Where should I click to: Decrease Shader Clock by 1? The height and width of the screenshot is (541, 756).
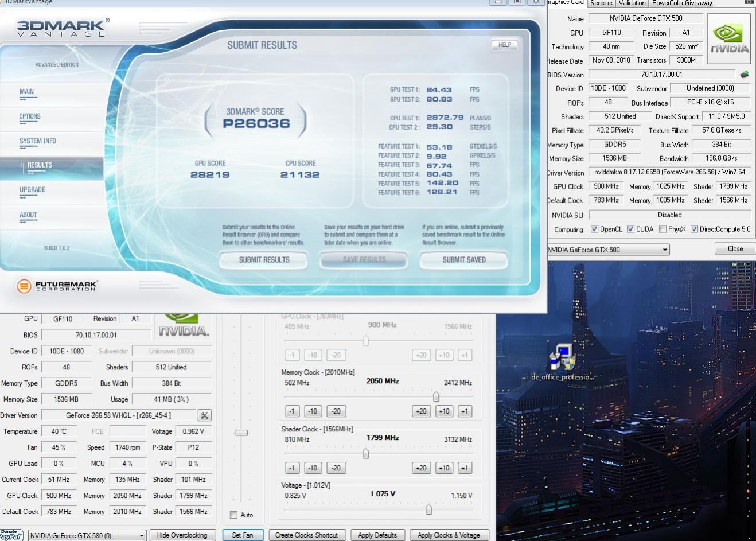coord(292,468)
